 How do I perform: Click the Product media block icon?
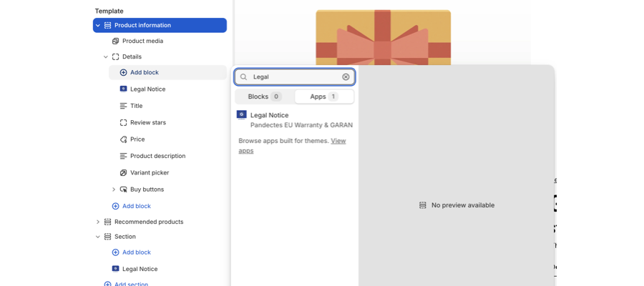pyautogui.click(x=115, y=41)
